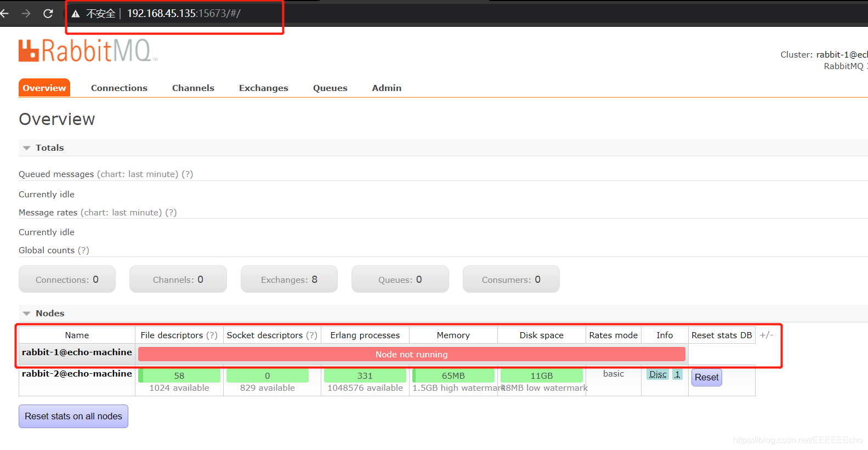This screenshot has height=450, width=868.
Task: Click the memory bar showing 65MB
Action: coord(453,375)
